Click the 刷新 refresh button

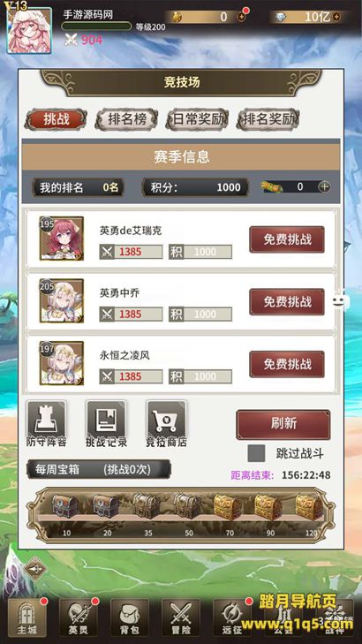pyautogui.click(x=283, y=424)
